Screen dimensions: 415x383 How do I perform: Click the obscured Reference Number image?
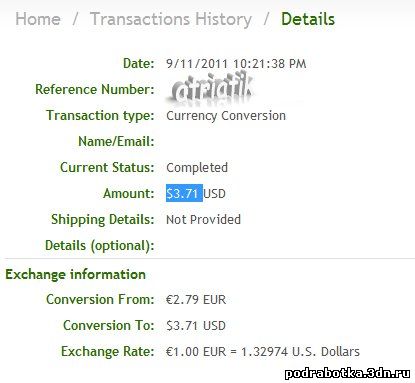click(x=211, y=90)
